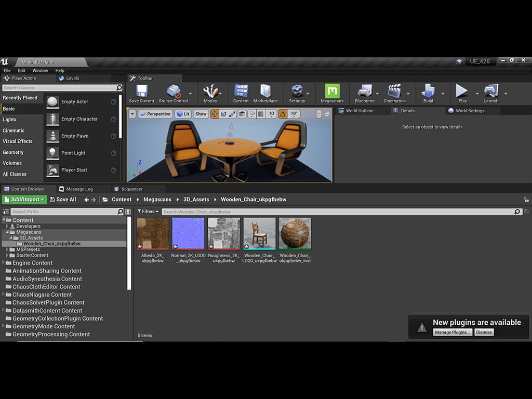
Task: Click the Build toolbar icon
Action: (428, 94)
